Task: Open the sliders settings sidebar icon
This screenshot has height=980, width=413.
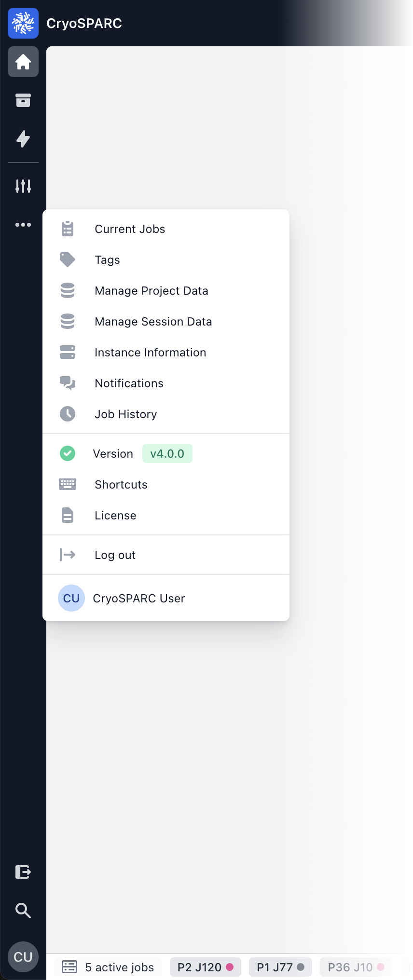Action: coord(23,186)
